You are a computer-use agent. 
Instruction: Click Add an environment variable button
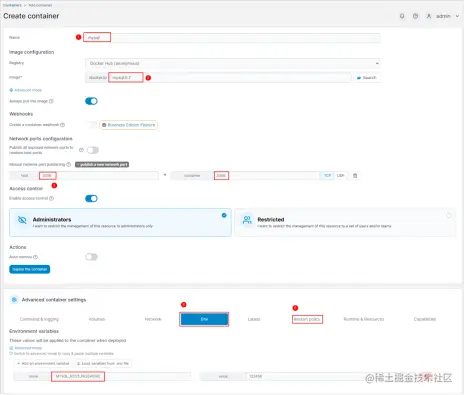(43, 363)
